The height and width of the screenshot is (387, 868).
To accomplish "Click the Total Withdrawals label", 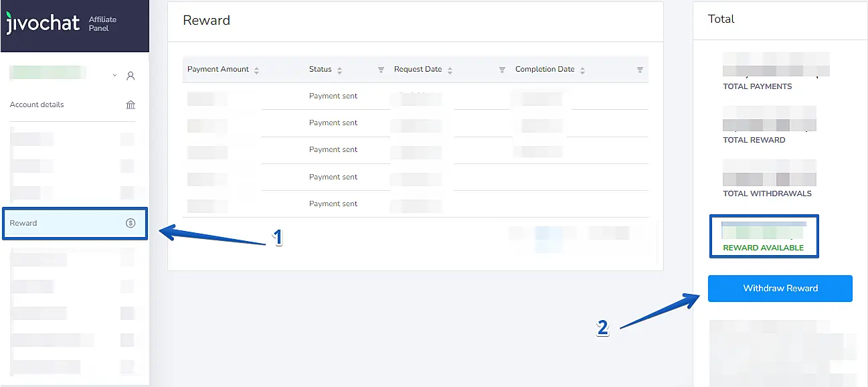I will pyautogui.click(x=767, y=193).
